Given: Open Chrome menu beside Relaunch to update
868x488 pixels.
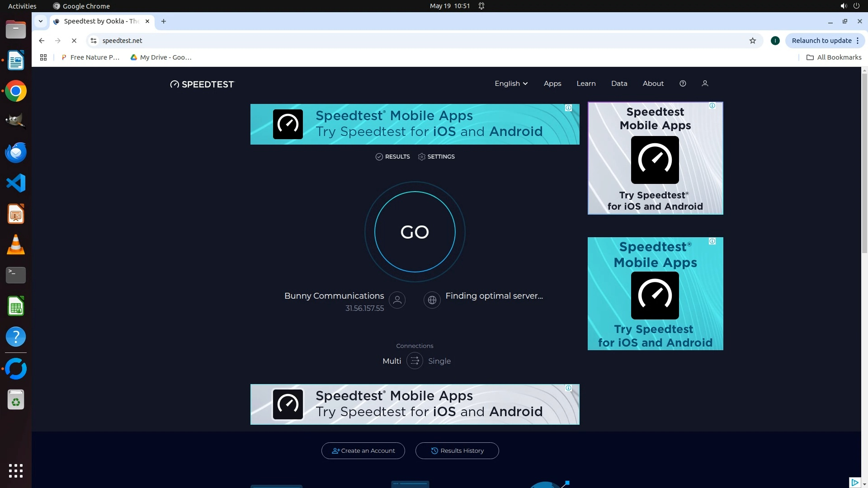Looking at the screenshot, I should coord(857,41).
